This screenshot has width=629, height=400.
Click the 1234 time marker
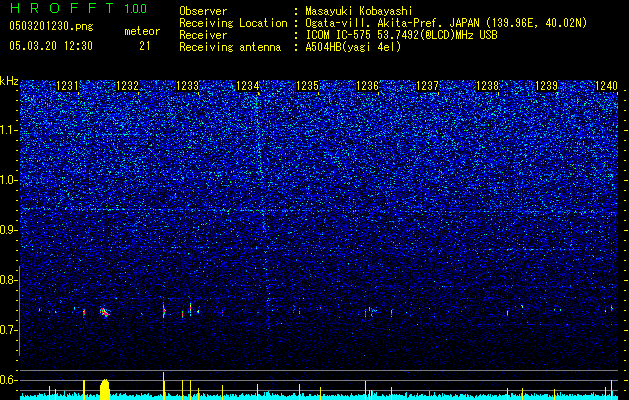point(248,86)
